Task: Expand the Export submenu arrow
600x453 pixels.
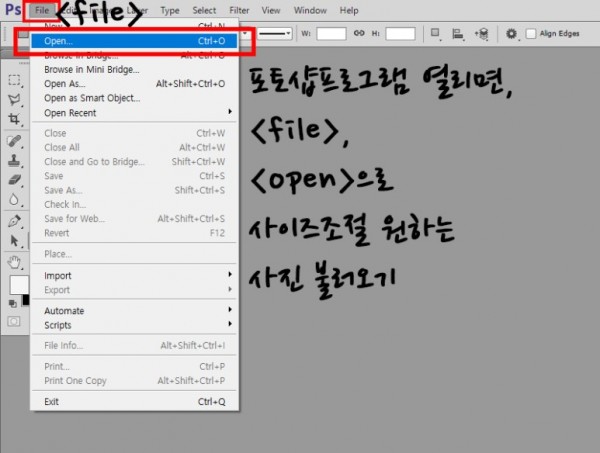Action: pos(230,289)
